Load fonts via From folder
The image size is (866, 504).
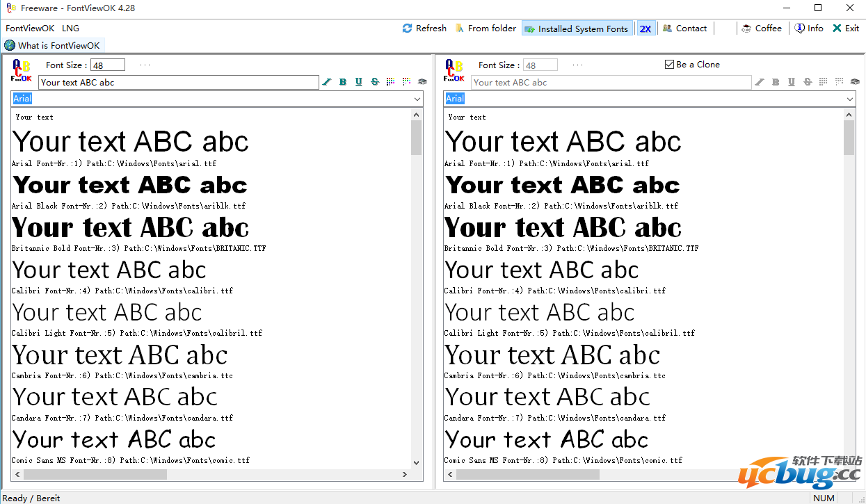[x=486, y=29]
